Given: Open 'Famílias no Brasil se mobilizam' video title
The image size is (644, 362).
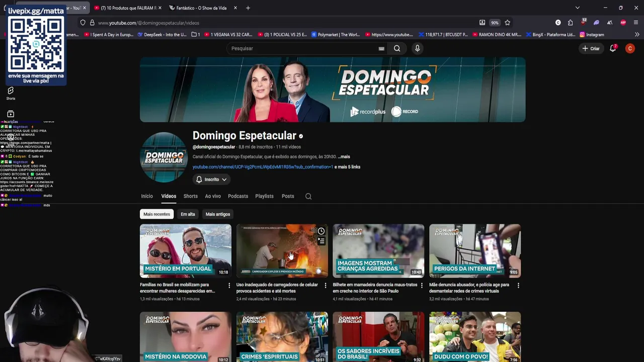Looking at the screenshot, I should (x=178, y=288).
